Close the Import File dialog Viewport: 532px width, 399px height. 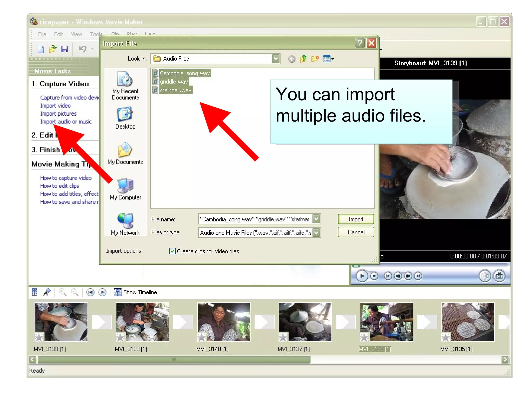372,43
